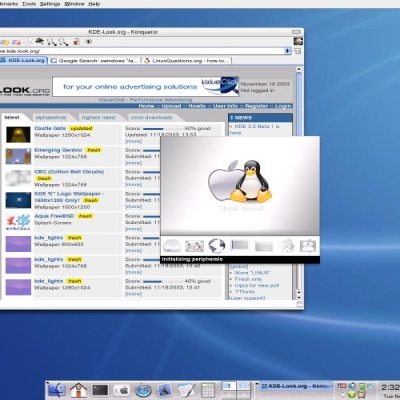Switch to the second desktop in the pager
Image resolution: width=400 pixels, height=400 pixels.
click(244, 386)
